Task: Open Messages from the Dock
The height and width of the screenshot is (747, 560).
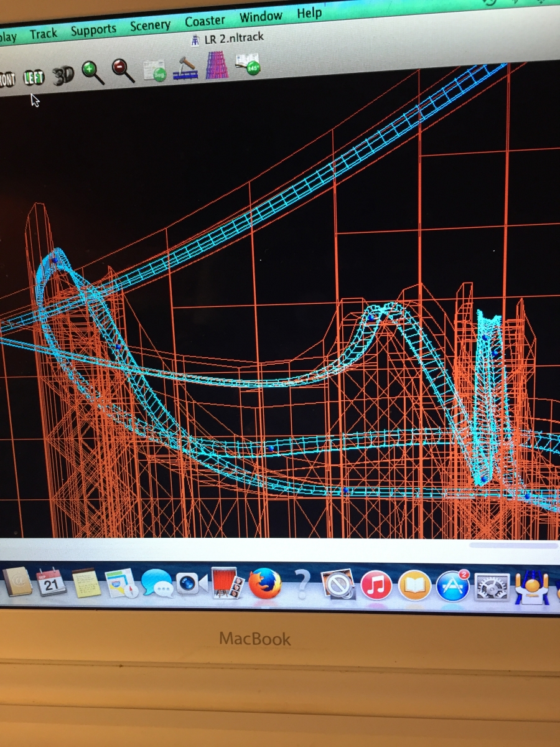Action: (x=157, y=584)
